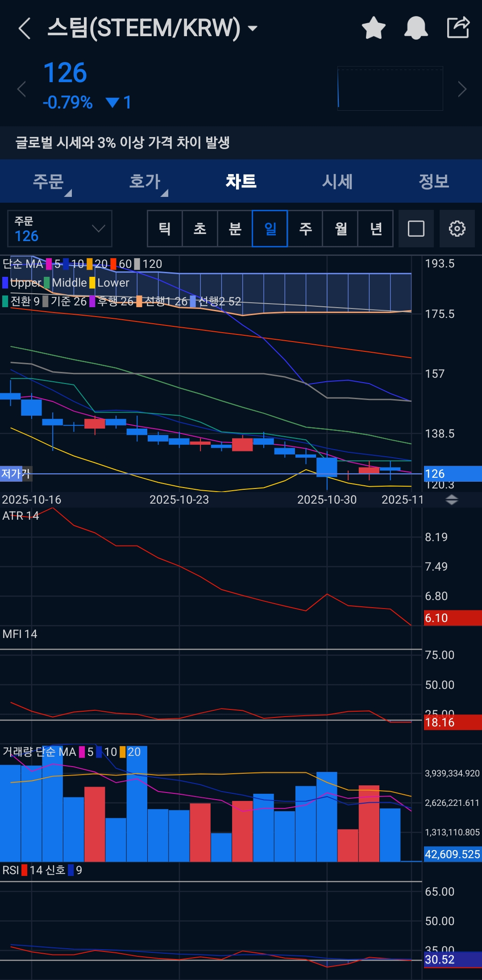This screenshot has height=980, width=482.
Task: Select 틱 chart interval
Action: point(165,229)
